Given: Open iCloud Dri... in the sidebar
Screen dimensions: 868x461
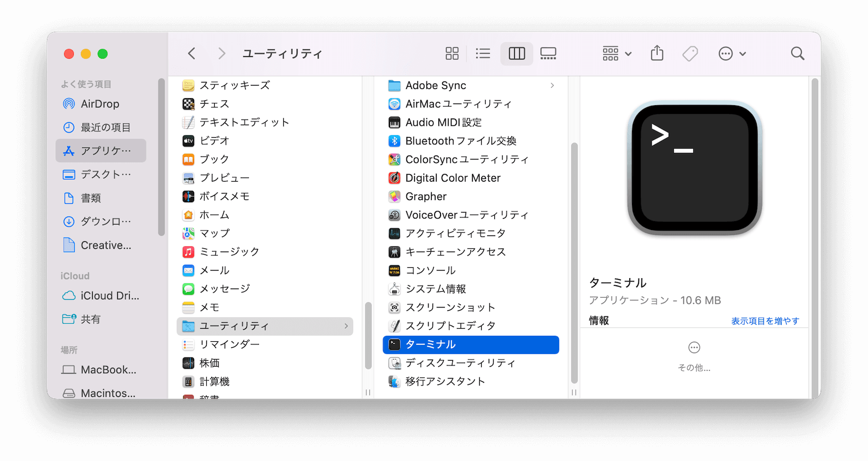Looking at the screenshot, I should [101, 296].
